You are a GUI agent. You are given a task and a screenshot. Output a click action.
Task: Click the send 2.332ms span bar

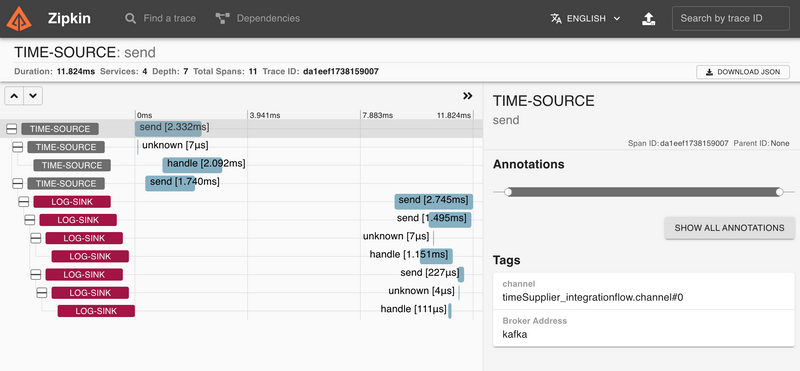pos(168,129)
